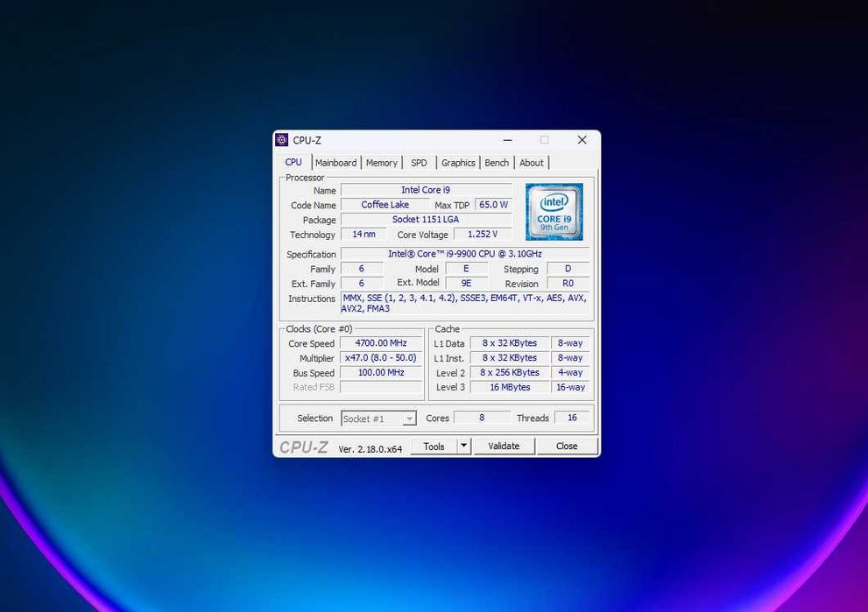
Task: Click the Package value 'Socket 1151 LGA'
Action: [426, 219]
